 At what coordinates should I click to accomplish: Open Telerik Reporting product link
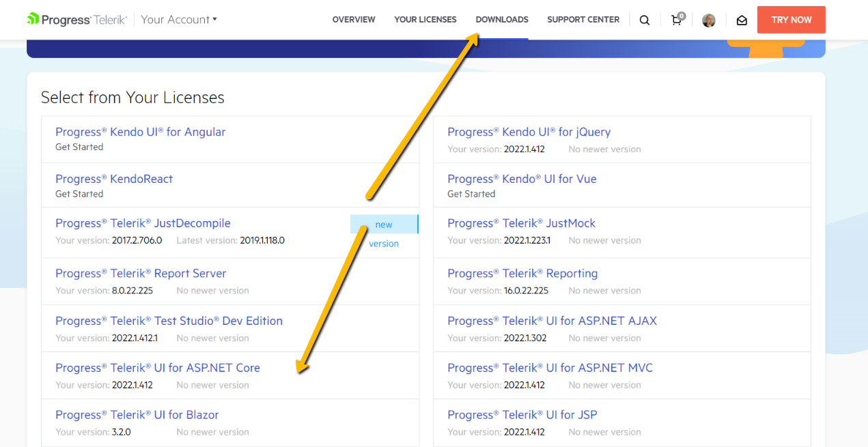522,273
